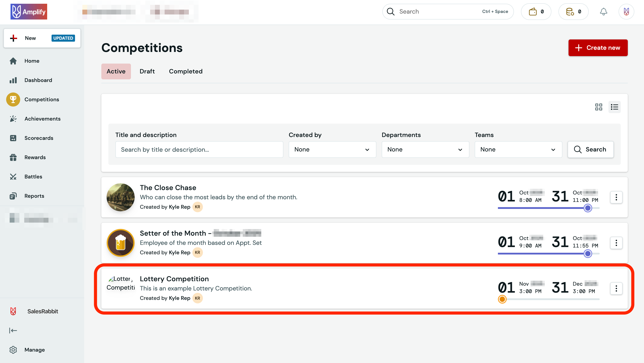Collapse the sidebar with the arrow icon
Screen dimensions: 644x363
[13, 330]
